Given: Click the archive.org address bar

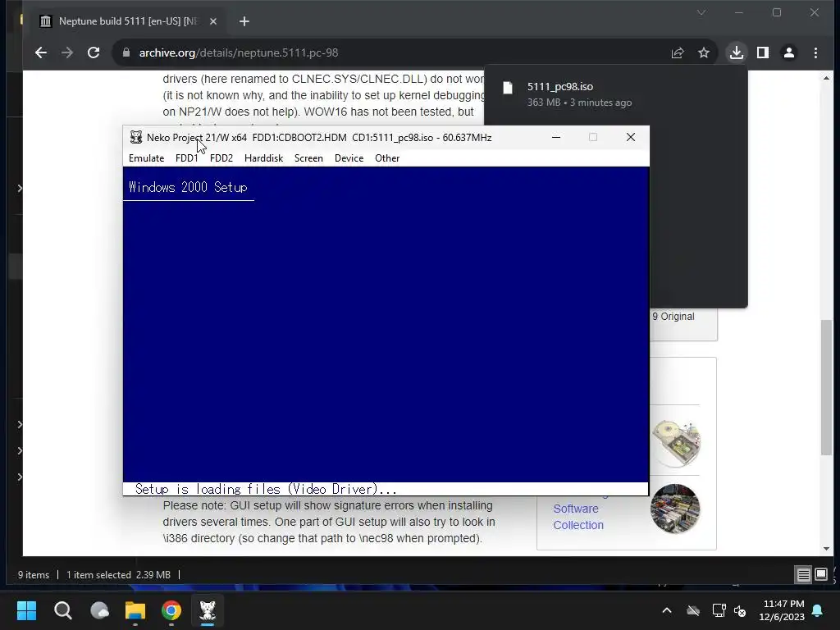Looking at the screenshot, I should (x=396, y=52).
